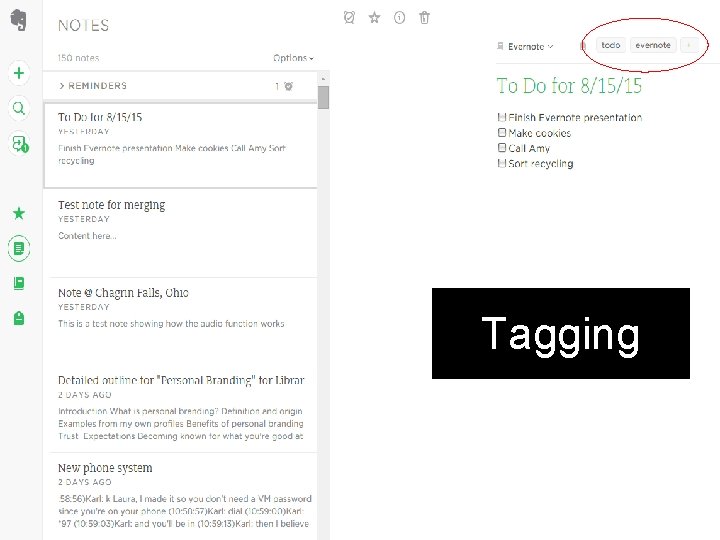Click the todo tag
The width and height of the screenshot is (720, 540).
click(x=611, y=45)
